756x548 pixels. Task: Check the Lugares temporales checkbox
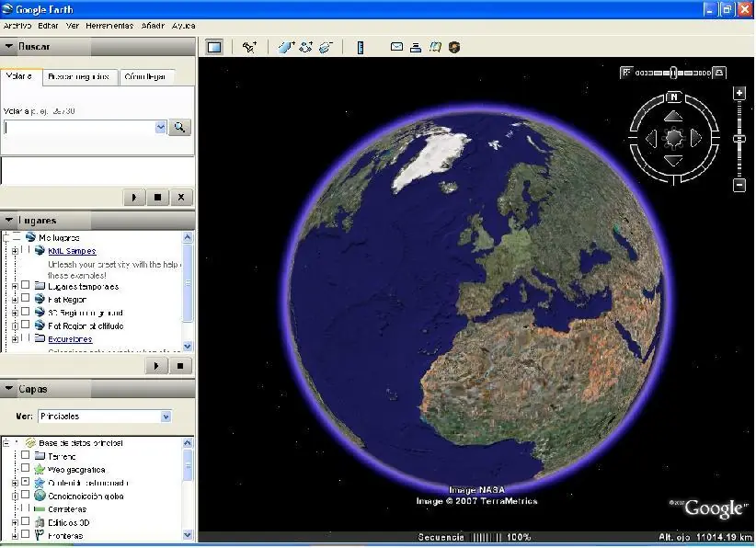[26, 286]
